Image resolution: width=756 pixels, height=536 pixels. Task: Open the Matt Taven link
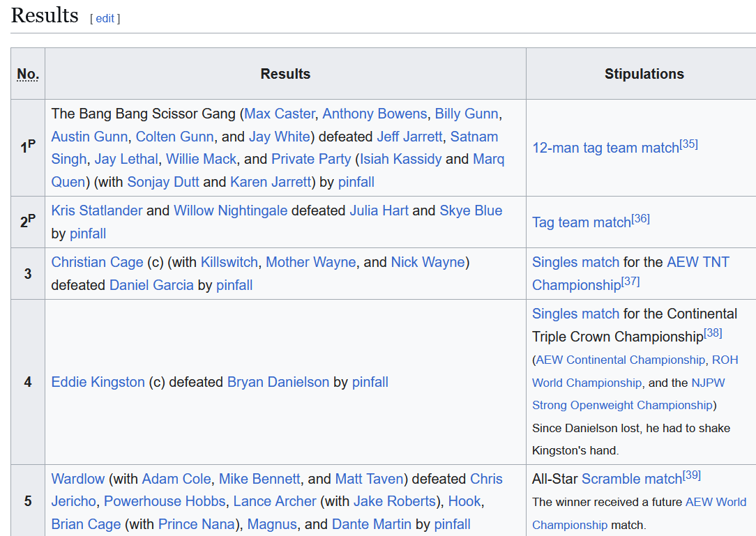tap(369, 479)
